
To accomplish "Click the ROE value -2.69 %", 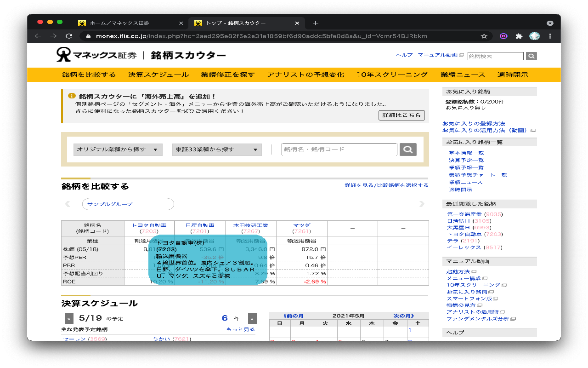I will pos(315,282).
